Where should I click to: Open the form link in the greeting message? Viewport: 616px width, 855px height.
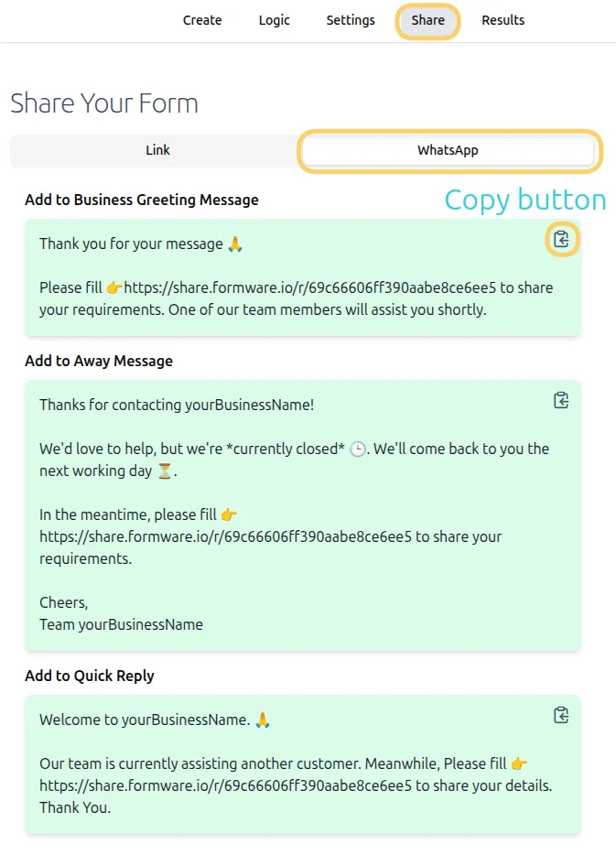(x=302, y=287)
